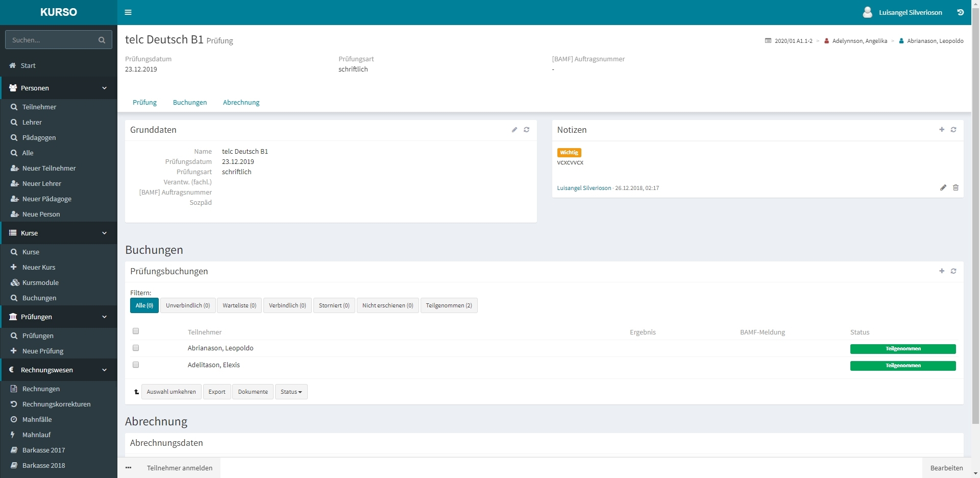
Task: Toggle the select-all checkbox in Teilnehmer header
Action: coord(136,331)
